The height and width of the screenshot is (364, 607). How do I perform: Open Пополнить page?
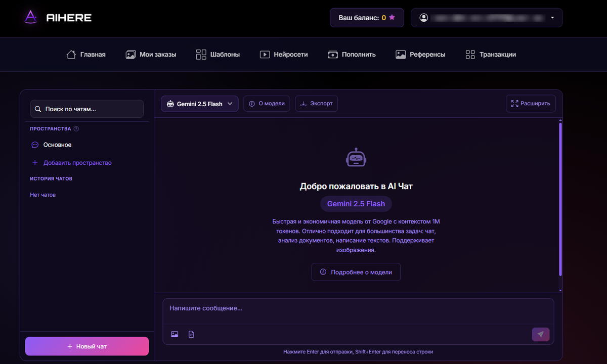tap(352, 54)
